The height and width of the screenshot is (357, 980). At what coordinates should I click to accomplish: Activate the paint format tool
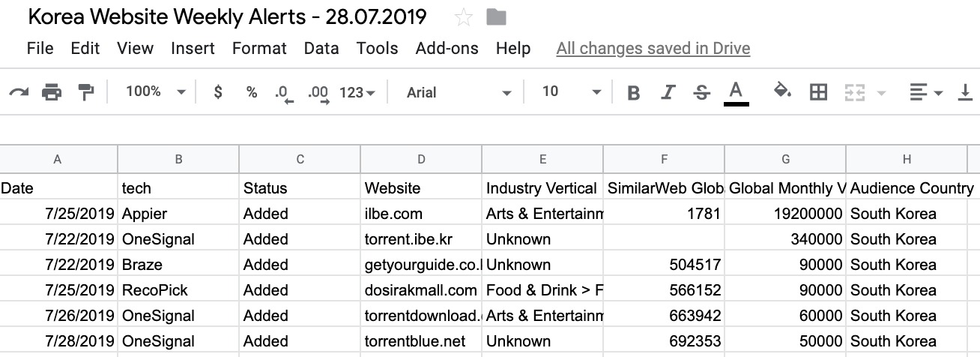tap(86, 92)
